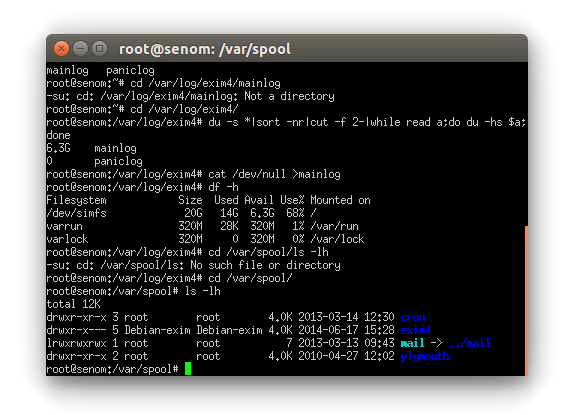Viewport: 570px width, 415px height.
Task: Select the blue 'exim4' directory name
Action: click(416, 330)
